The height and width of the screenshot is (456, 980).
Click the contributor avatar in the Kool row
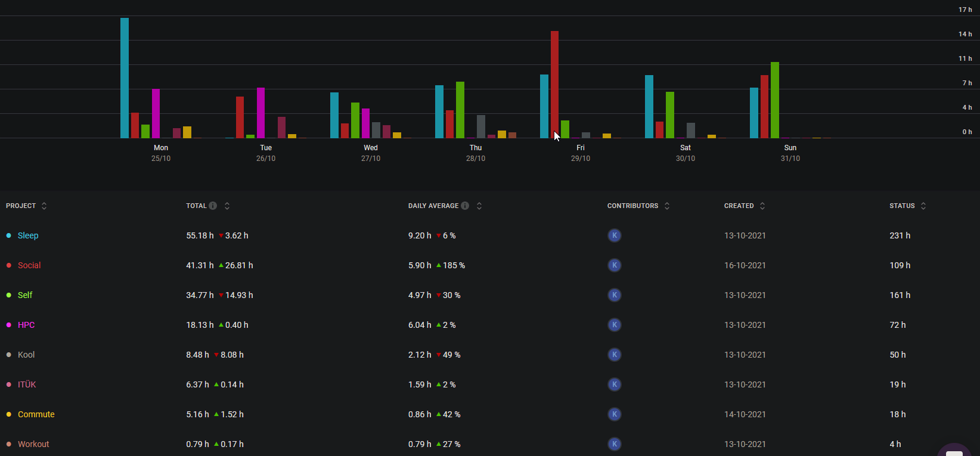pyautogui.click(x=615, y=355)
